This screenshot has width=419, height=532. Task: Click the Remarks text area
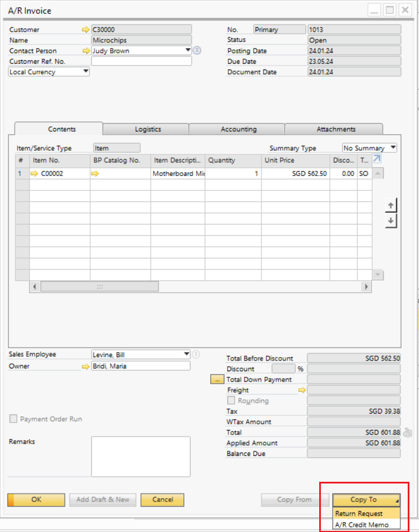[x=141, y=456]
